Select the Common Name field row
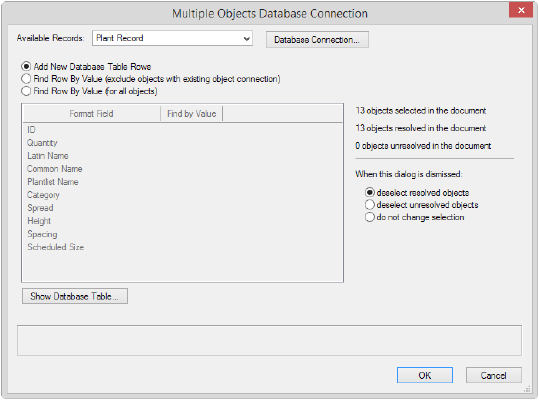539x400 pixels. pyautogui.click(x=182, y=169)
